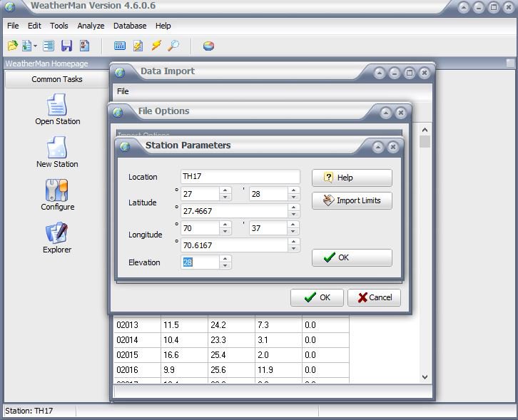518x420 pixels.
Task: Click the yellow lightning bolt toolbar icon
Action: pyautogui.click(x=156, y=46)
